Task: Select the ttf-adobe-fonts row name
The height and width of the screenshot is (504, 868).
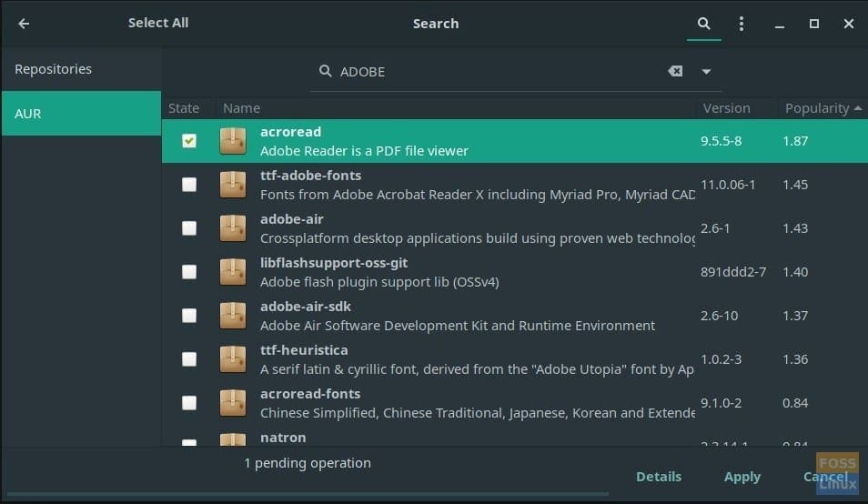Action: coord(310,176)
